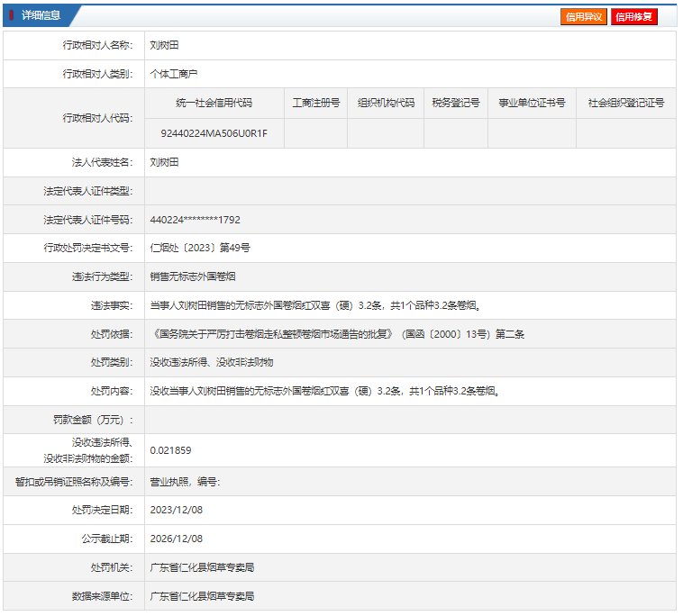Click the 事业单位证书号 column header

coord(532,103)
